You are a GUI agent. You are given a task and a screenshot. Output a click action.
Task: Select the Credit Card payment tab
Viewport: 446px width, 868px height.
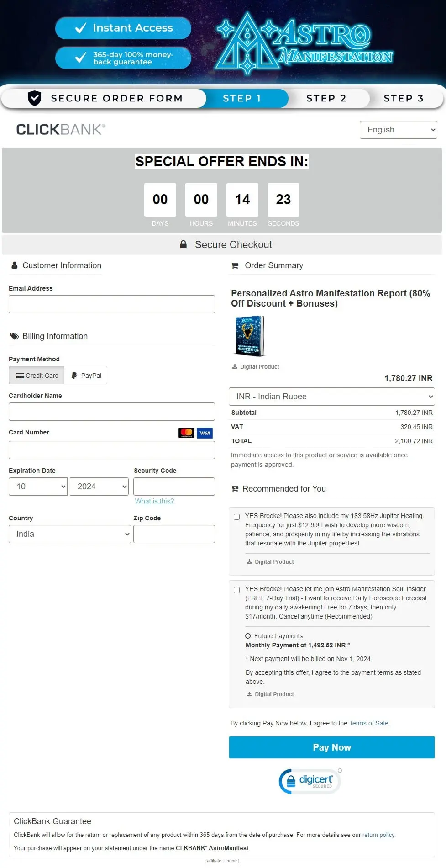37,376
